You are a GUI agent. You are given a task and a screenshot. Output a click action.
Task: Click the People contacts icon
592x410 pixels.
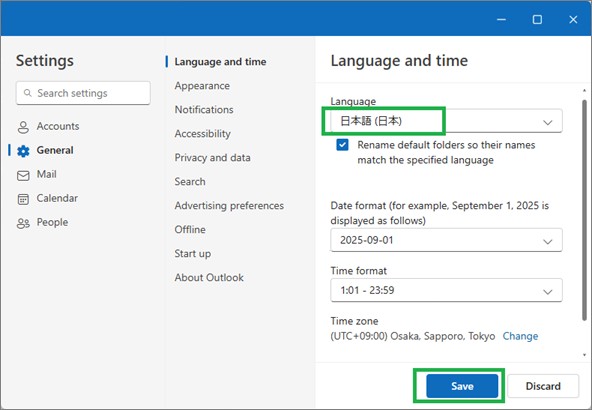tap(23, 223)
